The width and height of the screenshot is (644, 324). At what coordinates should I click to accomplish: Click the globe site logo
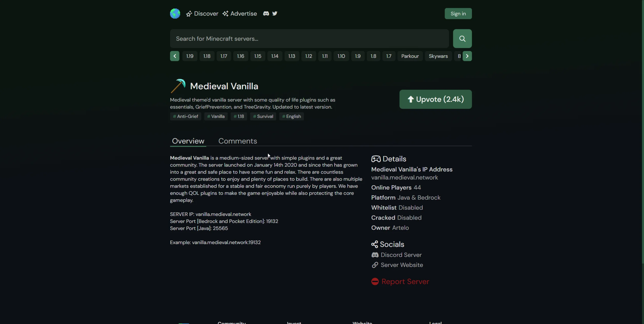(x=175, y=14)
